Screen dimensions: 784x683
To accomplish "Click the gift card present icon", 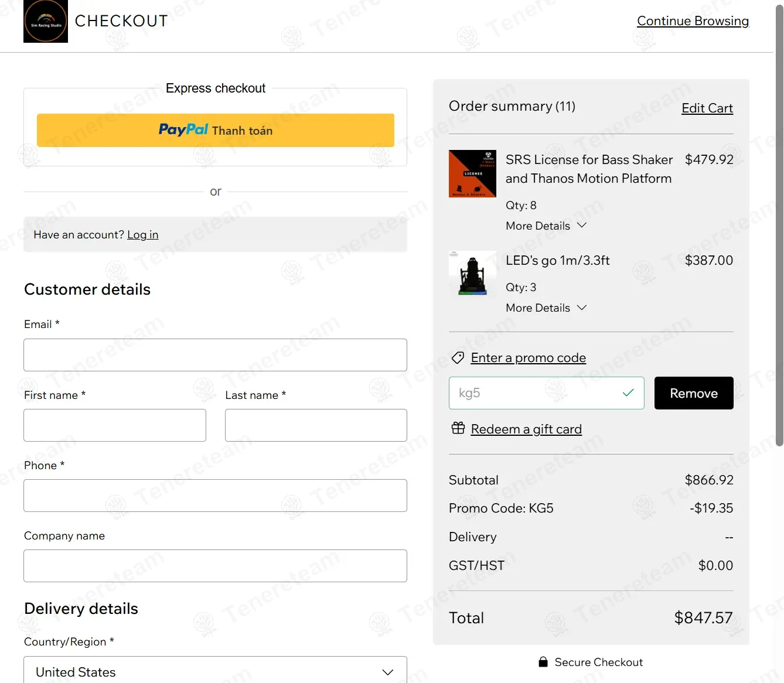I will pyautogui.click(x=458, y=428).
